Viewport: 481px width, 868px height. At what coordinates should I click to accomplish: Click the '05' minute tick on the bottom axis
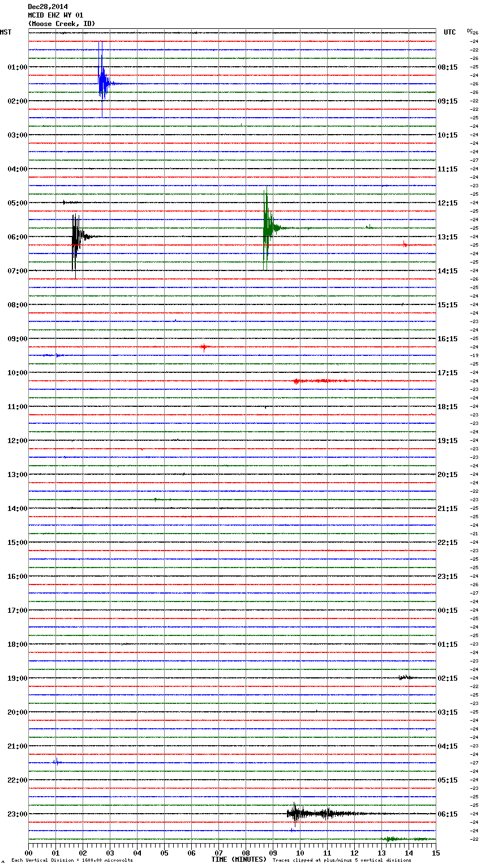pos(164,853)
